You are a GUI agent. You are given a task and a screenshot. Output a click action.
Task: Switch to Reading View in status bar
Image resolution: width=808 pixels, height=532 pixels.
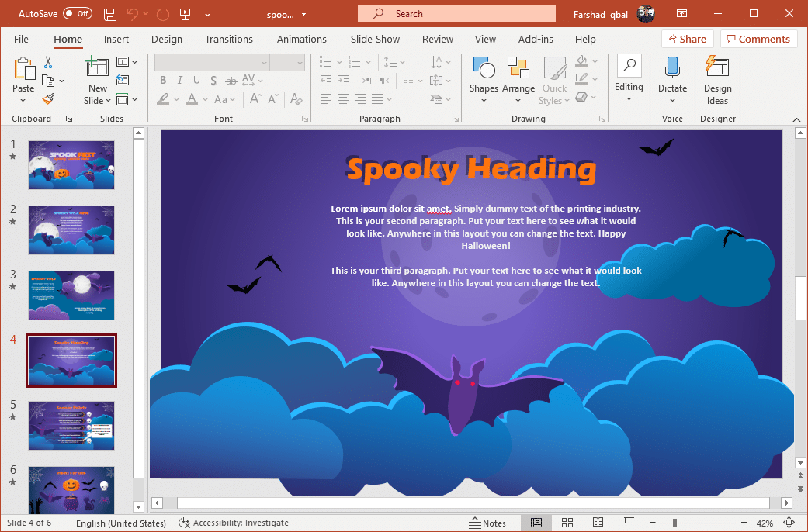click(598, 523)
